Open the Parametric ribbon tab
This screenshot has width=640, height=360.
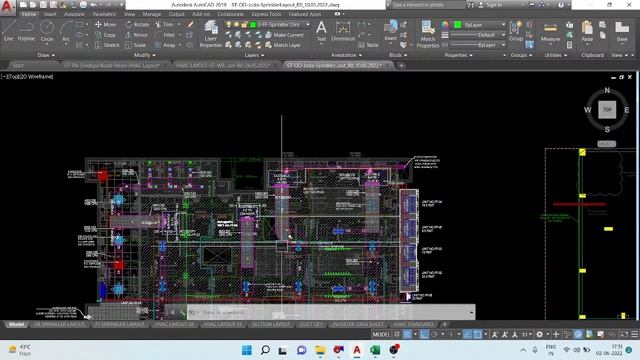tap(104, 14)
